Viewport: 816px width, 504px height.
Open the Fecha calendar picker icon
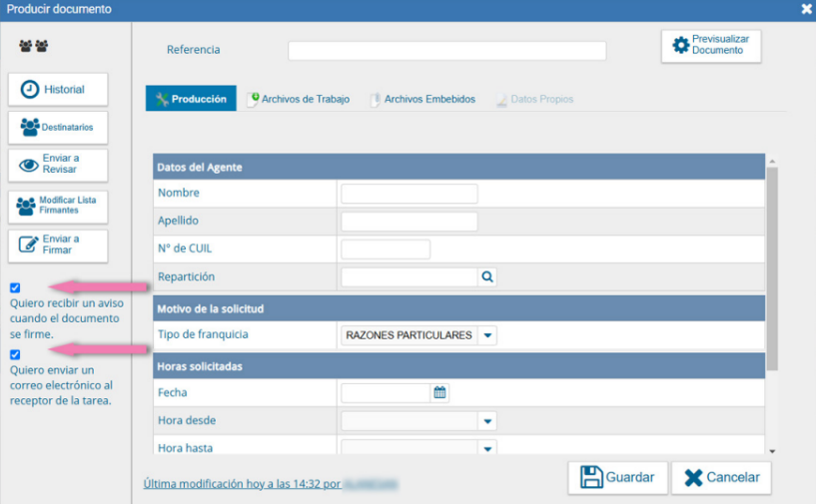(439, 393)
